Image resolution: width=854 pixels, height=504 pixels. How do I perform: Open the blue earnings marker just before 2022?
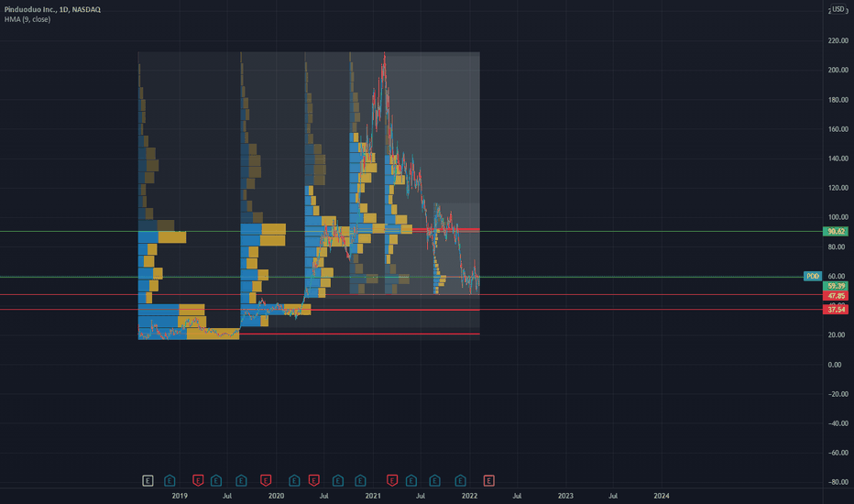[460, 480]
